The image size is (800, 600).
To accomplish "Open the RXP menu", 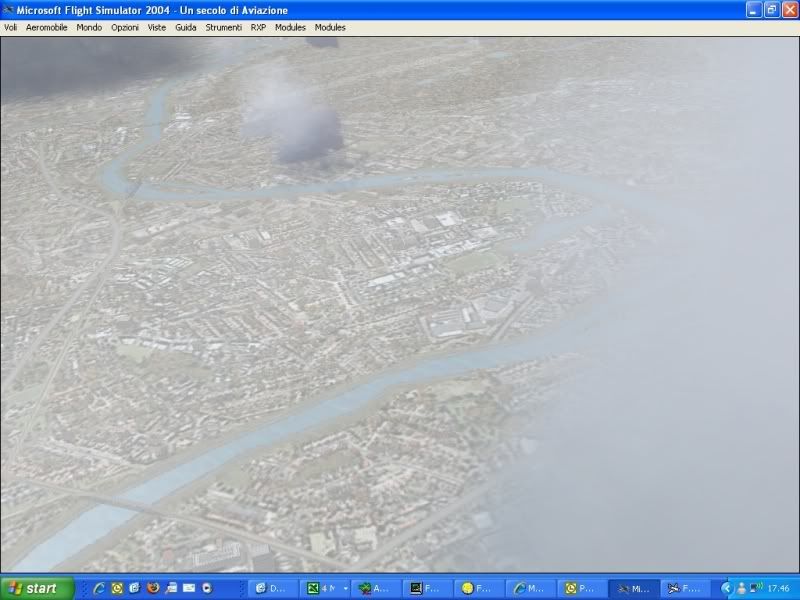I will (258, 28).
